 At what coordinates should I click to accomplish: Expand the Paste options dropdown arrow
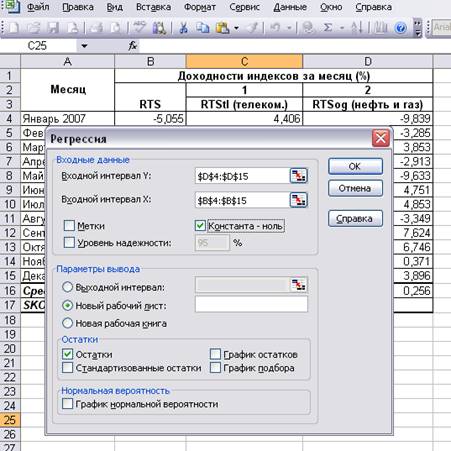coord(236,28)
